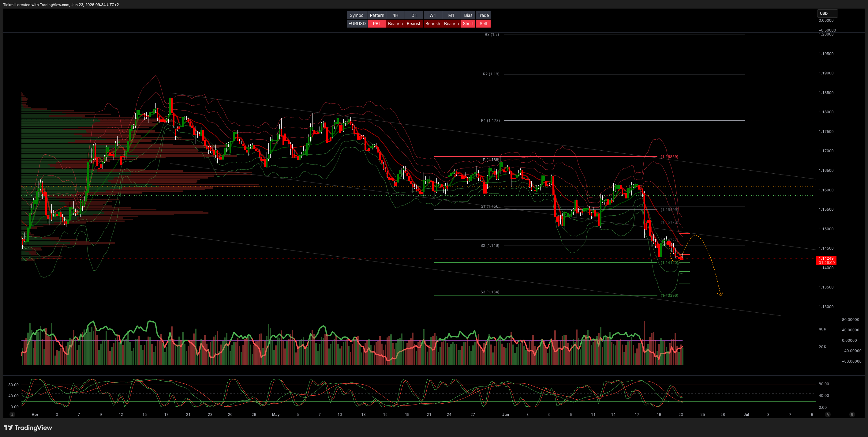
Task: Select the R2 (1.19) pivot label
Action: pyautogui.click(x=491, y=74)
